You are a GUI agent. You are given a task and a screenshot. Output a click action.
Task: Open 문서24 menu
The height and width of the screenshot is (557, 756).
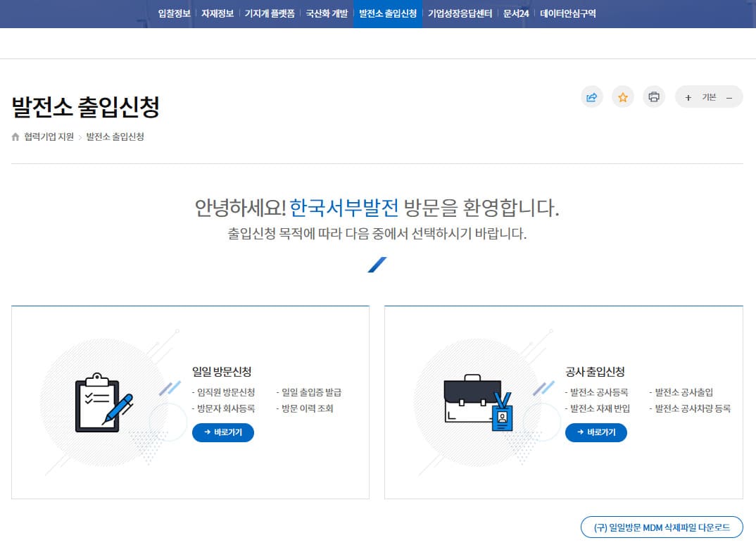[516, 13]
